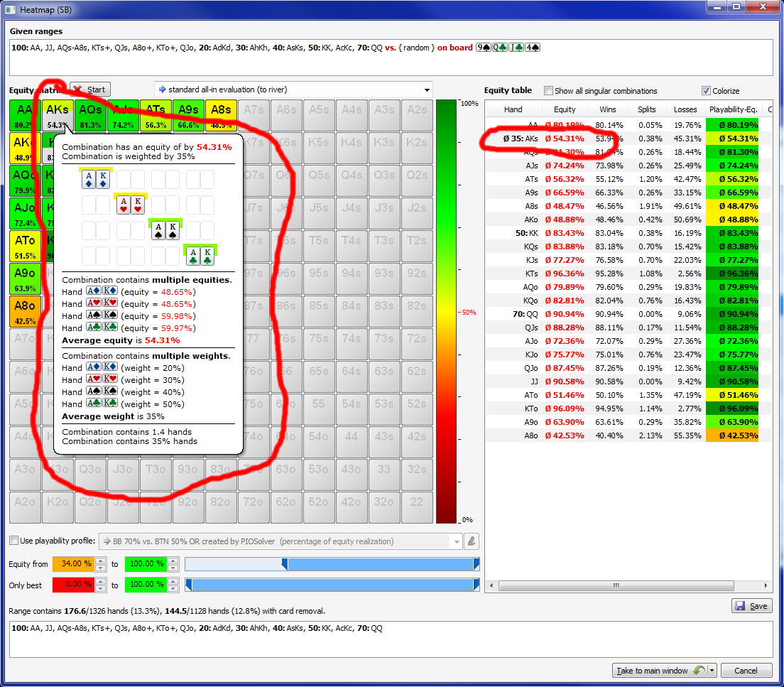Select the ATo cell in equity matrix
The width and height of the screenshot is (784, 687).
click(25, 247)
